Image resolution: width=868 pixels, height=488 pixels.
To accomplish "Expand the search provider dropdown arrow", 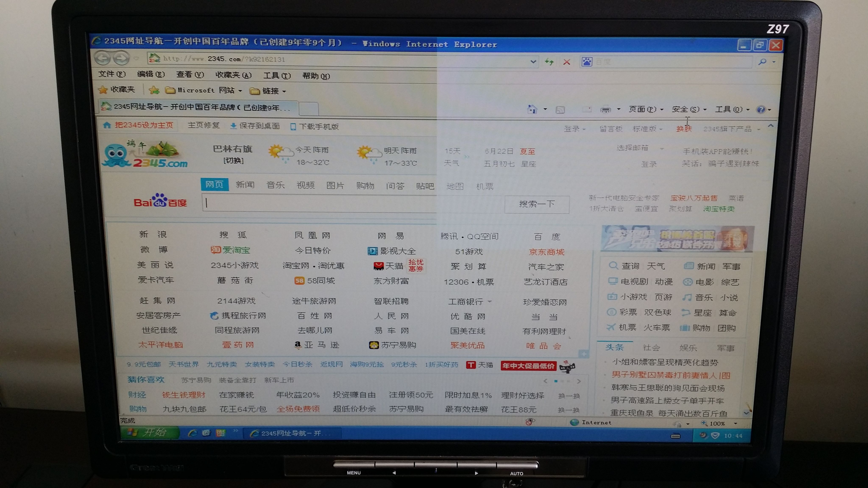I will 774,62.
